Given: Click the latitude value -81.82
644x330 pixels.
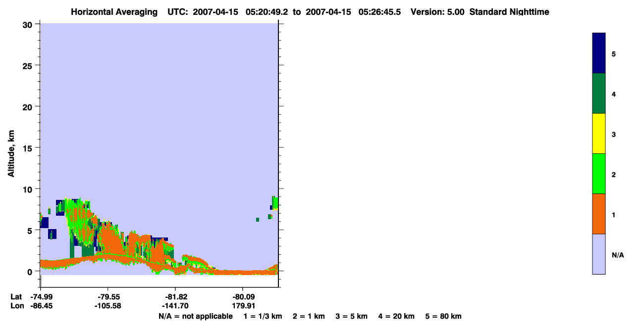Looking at the screenshot, I should coord(175,297).
